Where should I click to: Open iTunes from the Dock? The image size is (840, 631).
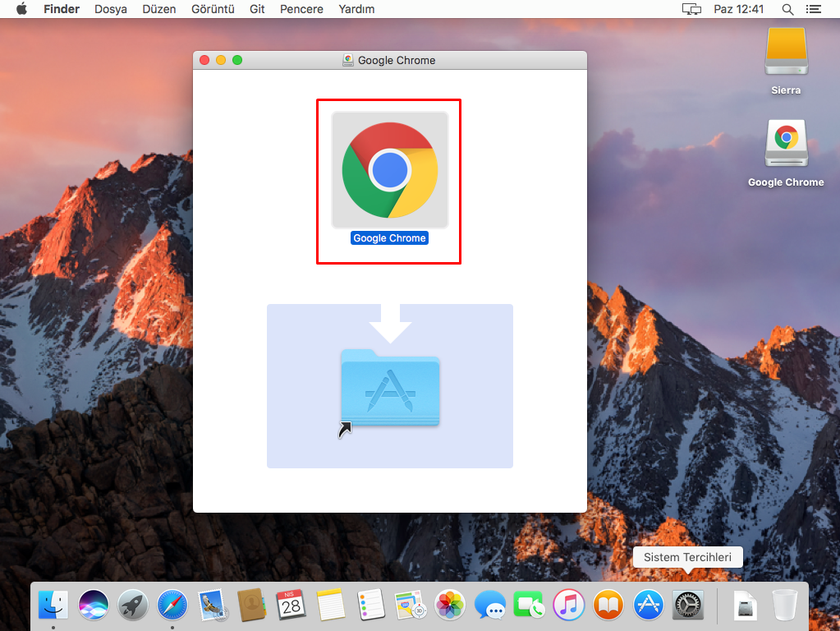tap(569, 605)
